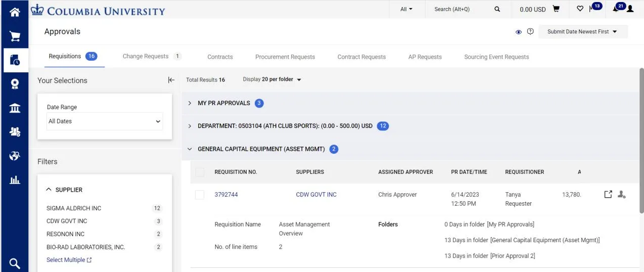This screenshot has width=644, height=272.
Task: Open the Orders documents sidebar icon
Action: point(15,60)
